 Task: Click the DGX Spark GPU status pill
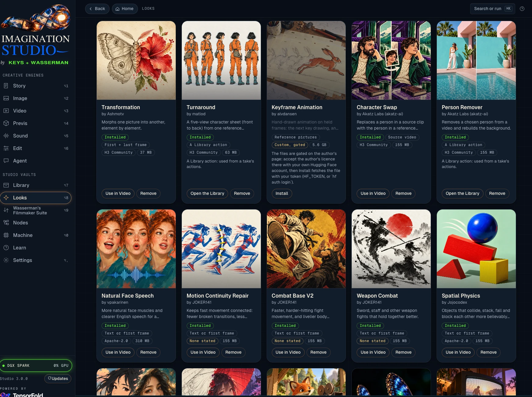click(36, 365)
